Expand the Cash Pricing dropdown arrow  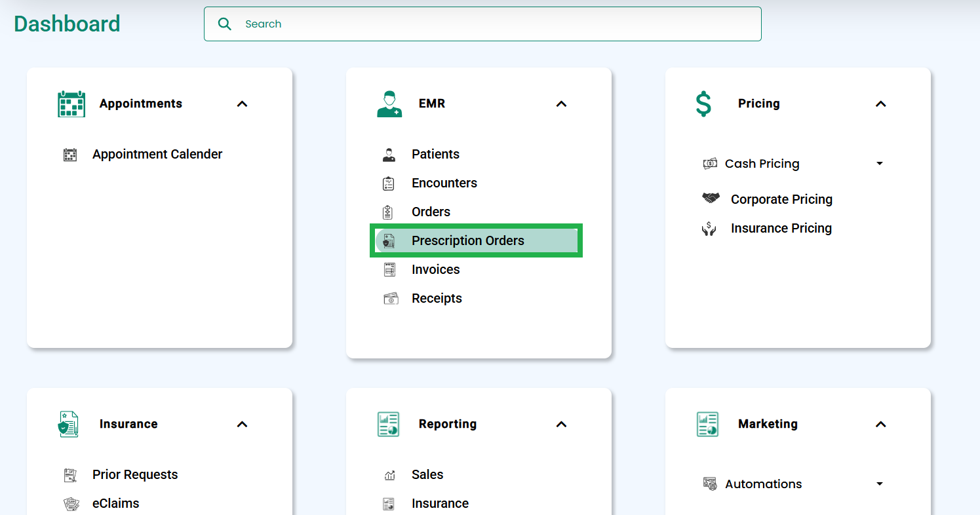[880, 164]
